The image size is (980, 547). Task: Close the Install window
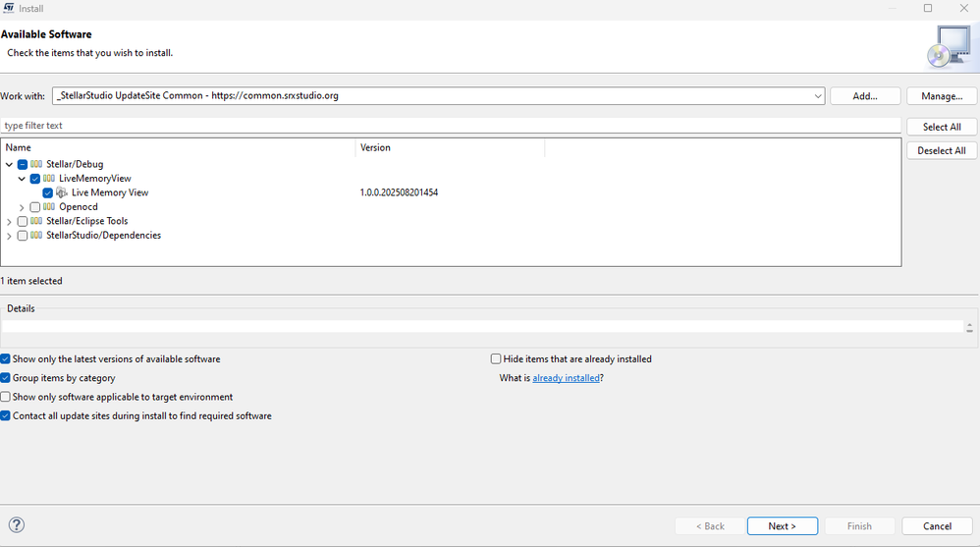[x=963, y=8]
